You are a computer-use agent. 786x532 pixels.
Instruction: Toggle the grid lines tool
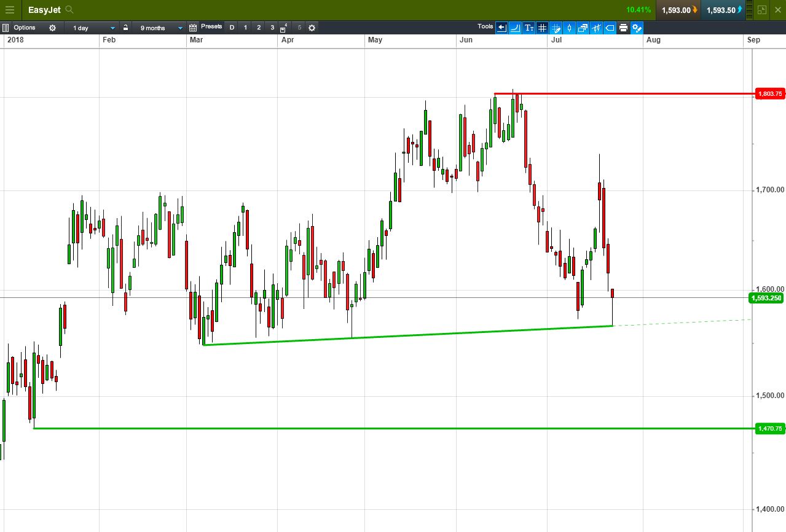(542, 28)
